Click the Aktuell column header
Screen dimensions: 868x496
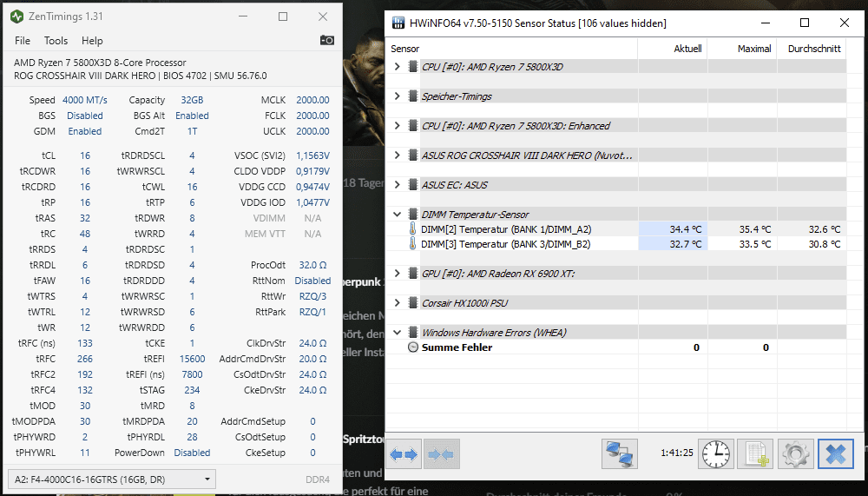coord(673,49)
